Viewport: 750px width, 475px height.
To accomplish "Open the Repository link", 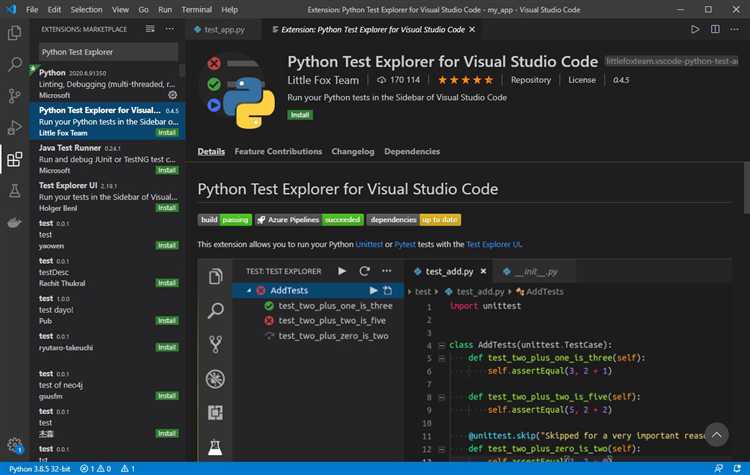I will tap(530, 80).
